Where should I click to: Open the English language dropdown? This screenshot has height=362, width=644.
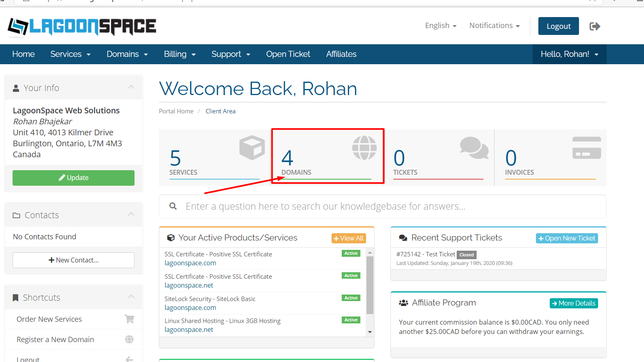pos(440,26)
